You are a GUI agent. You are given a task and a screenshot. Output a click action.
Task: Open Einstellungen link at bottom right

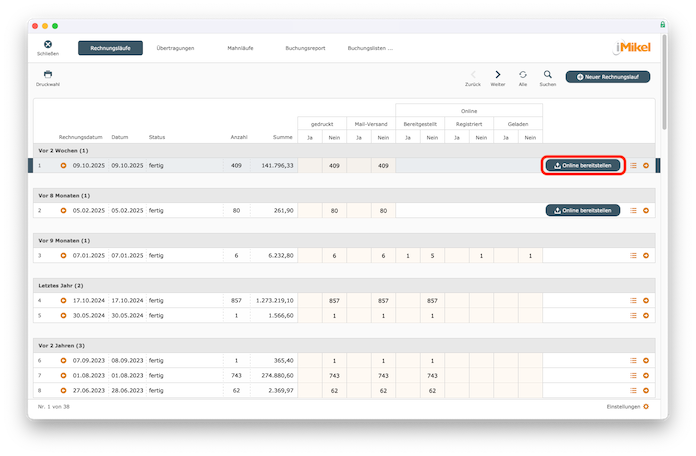pos(627,407)
